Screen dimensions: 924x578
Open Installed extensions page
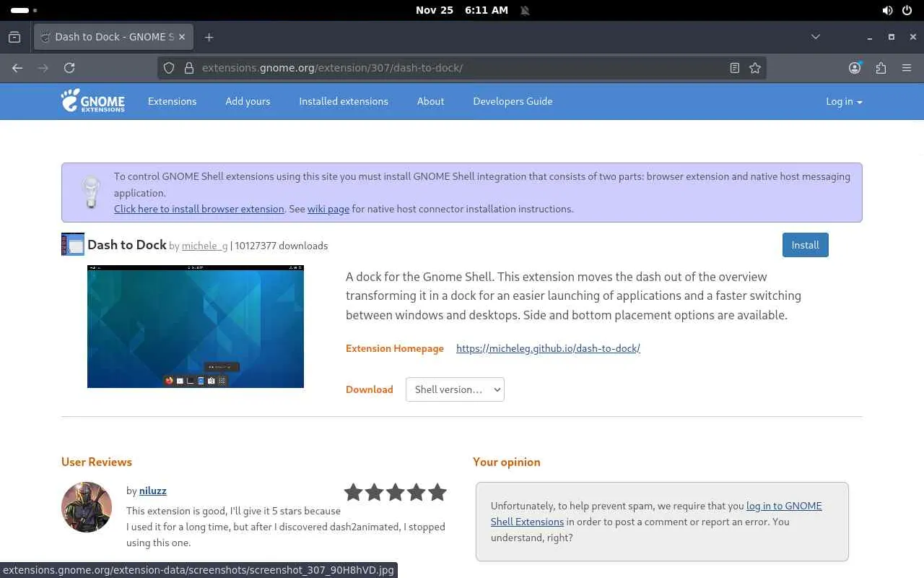(344, 101)
